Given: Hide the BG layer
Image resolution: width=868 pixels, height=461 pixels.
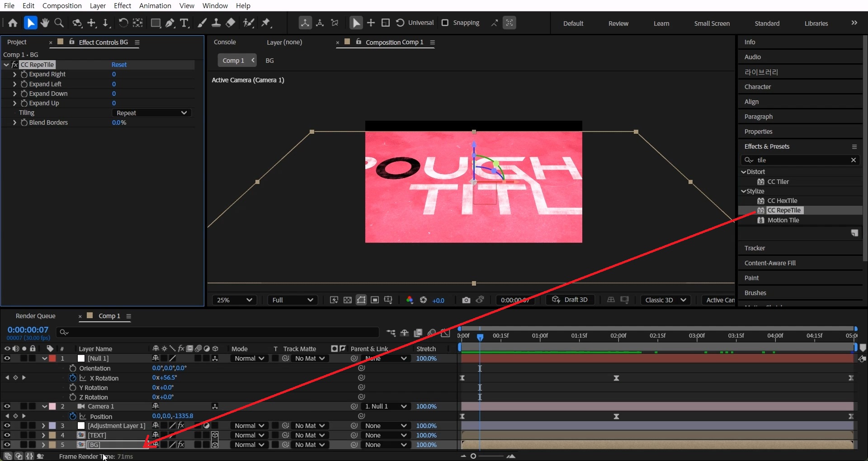Looking at the screenshot, I should (x=7, y=445).
